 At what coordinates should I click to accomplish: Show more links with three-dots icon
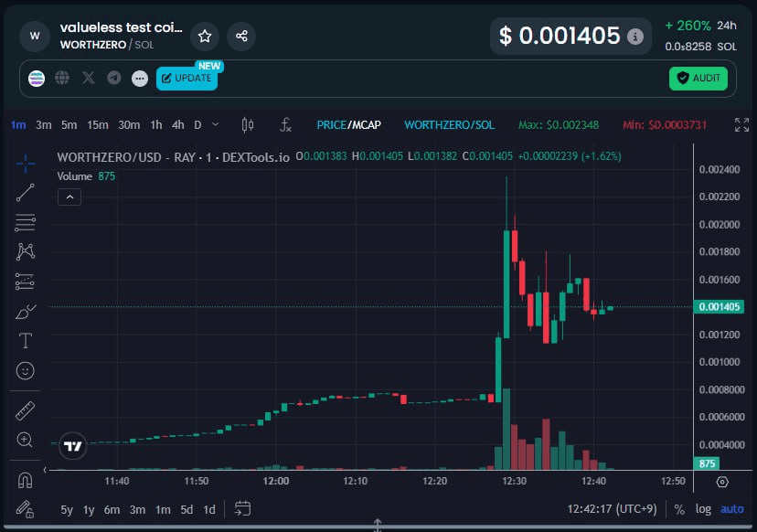(140, 79)
